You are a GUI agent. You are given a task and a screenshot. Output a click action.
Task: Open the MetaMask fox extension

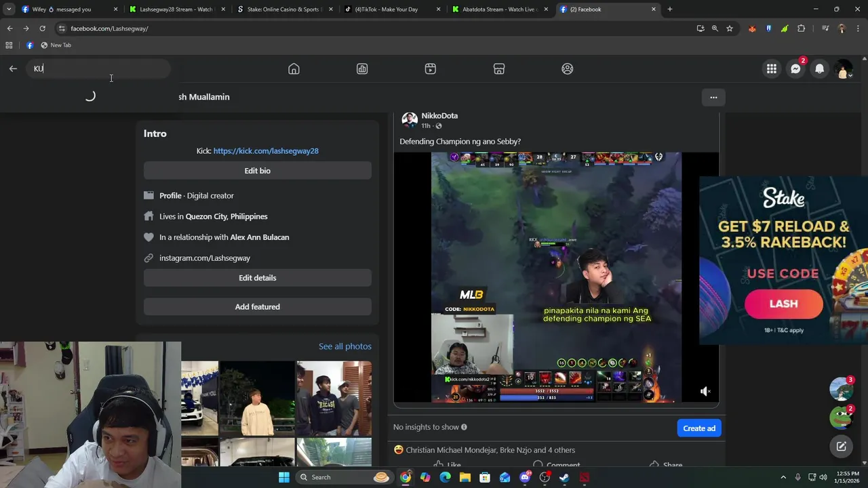(x=752, y=28)
